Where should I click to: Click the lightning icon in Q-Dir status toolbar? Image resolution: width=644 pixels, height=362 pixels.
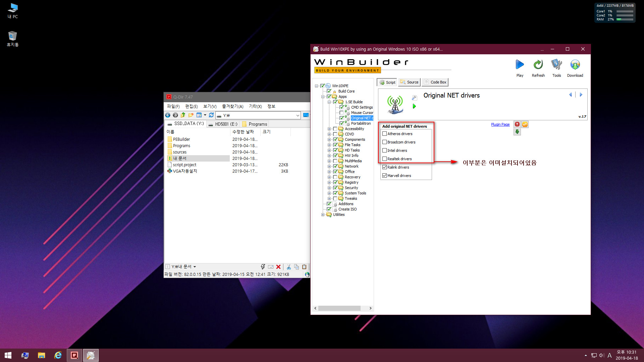coord(263,267)
